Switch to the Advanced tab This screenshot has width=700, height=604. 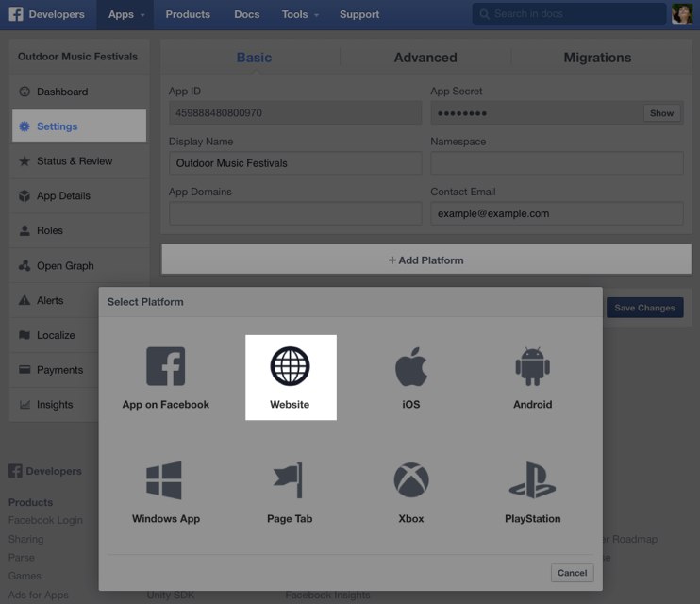point(425,58)
